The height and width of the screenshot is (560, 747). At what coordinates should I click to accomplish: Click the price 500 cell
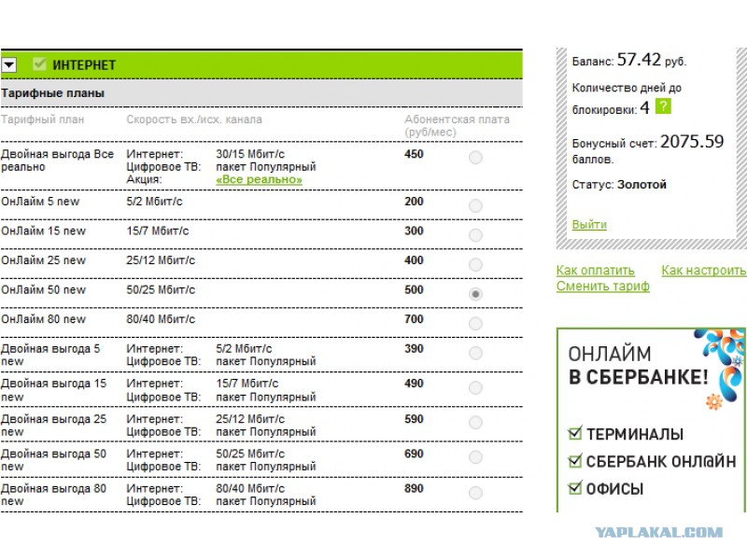pyautogui.click(x=414, y=290)
